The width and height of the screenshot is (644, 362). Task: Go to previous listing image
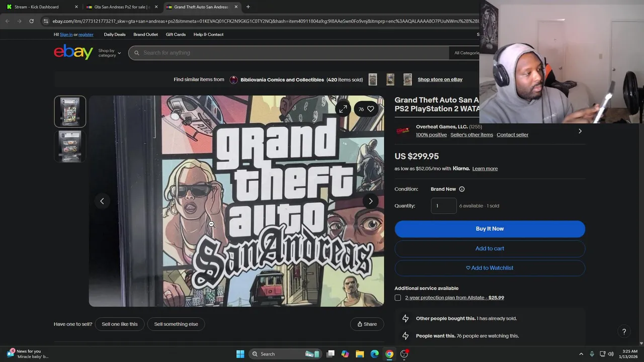102,201
